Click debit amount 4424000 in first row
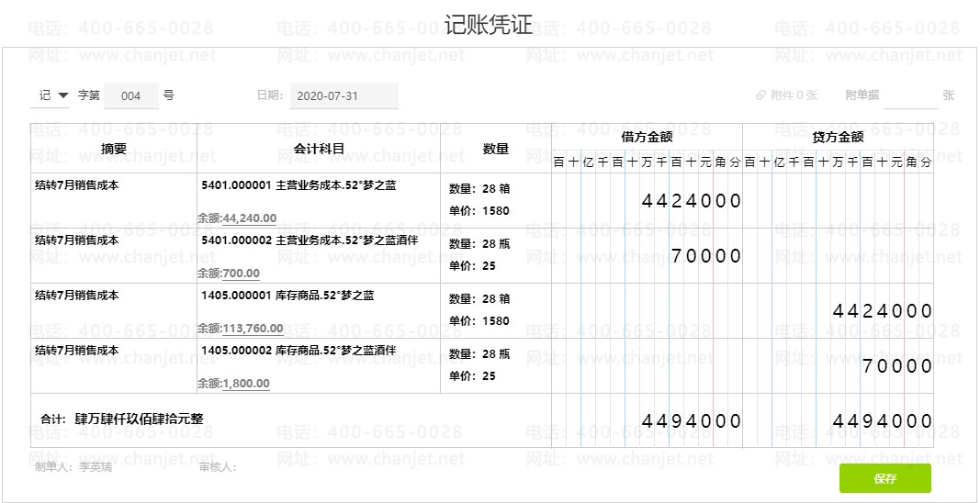 [x=692, y=201]
